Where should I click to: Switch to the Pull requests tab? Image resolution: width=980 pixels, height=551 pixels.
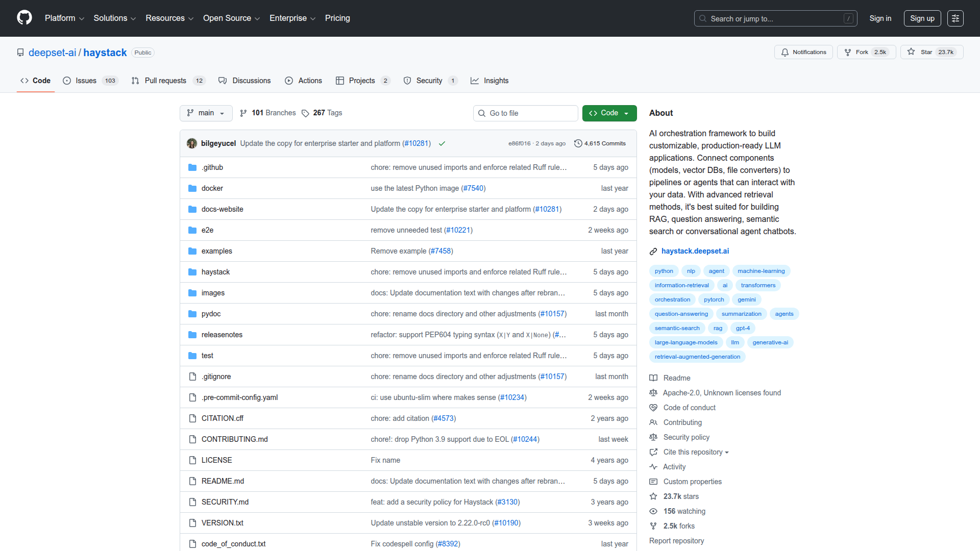pos(165,81)
